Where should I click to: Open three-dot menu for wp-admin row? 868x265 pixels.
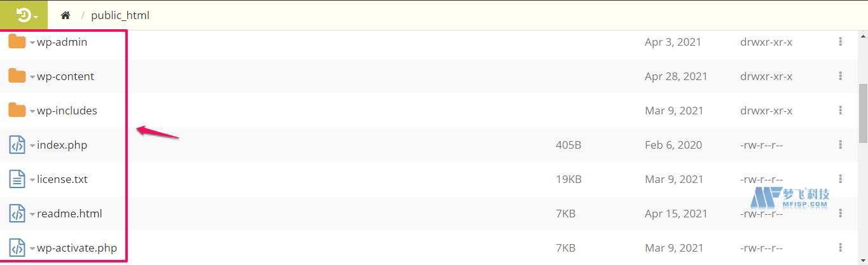click(x=840, y=42)
